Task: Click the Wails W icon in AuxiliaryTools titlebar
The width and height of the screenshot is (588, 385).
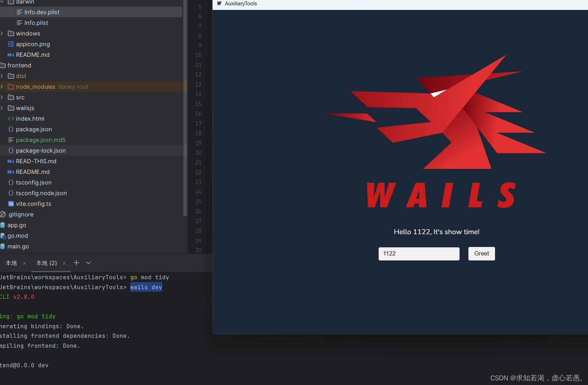Action: [220, 4]
